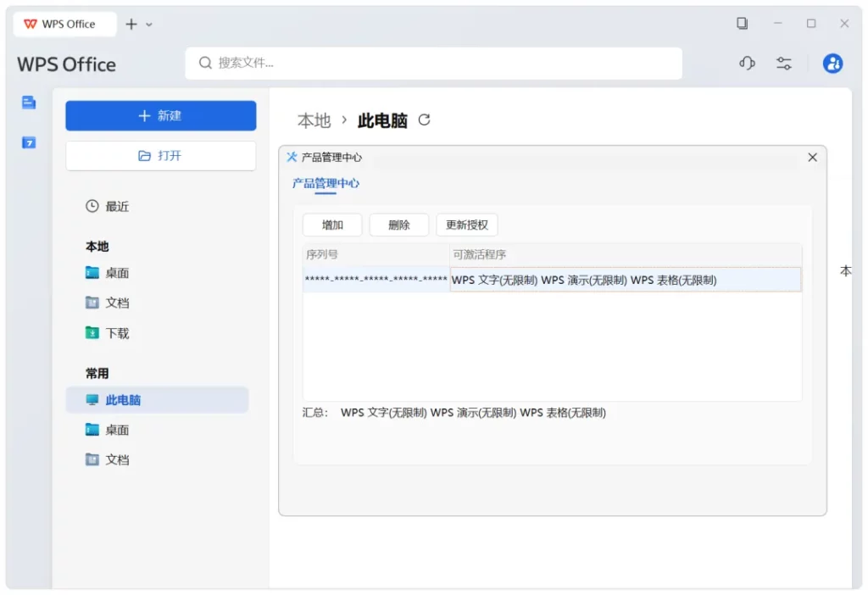Screen dimensions: 868x595
Task: Expand the new tab dropdown arrow
Action: pyautogui.click(x=149, y=25)
